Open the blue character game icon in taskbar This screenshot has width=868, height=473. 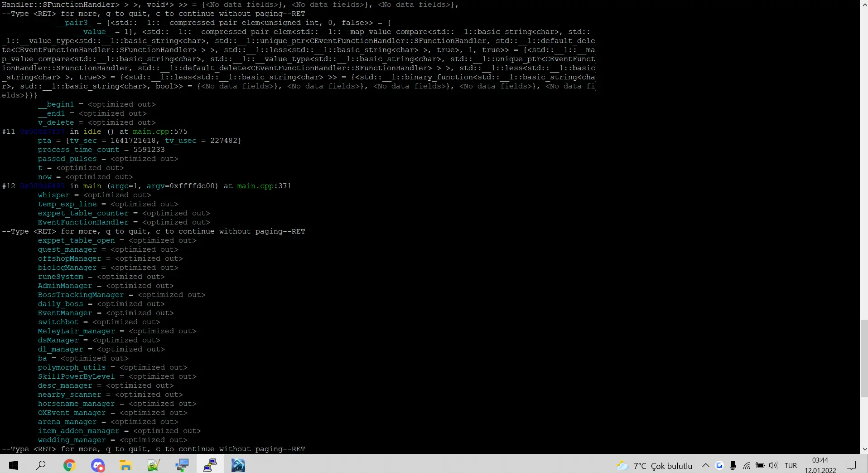click(238, 465)
